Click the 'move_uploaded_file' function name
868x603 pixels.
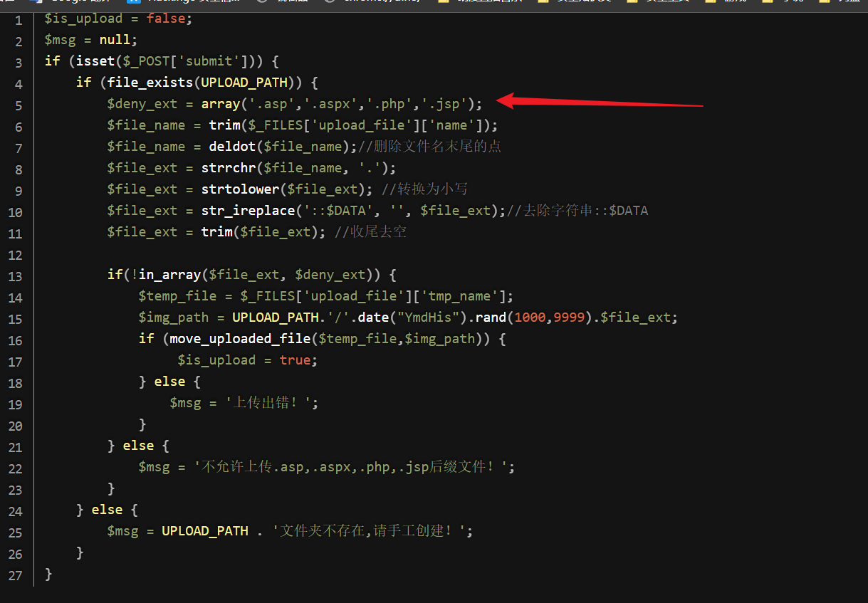pyautogui.click(x=240, y=339)
